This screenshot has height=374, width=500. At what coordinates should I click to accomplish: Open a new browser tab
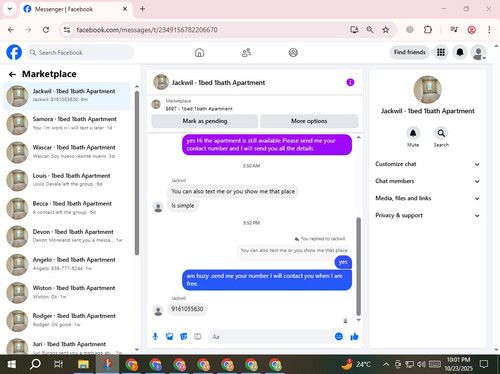click(142, 9)
